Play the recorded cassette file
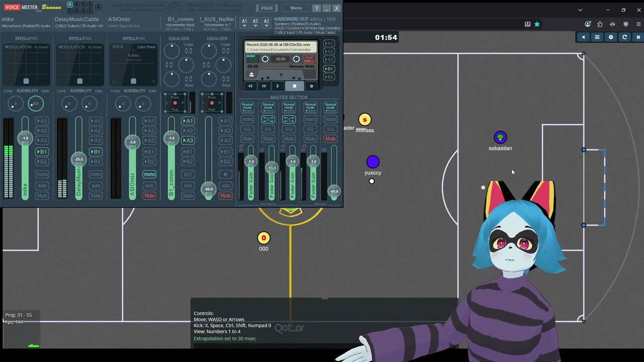 pyautogui.click(x=277, y=86)
